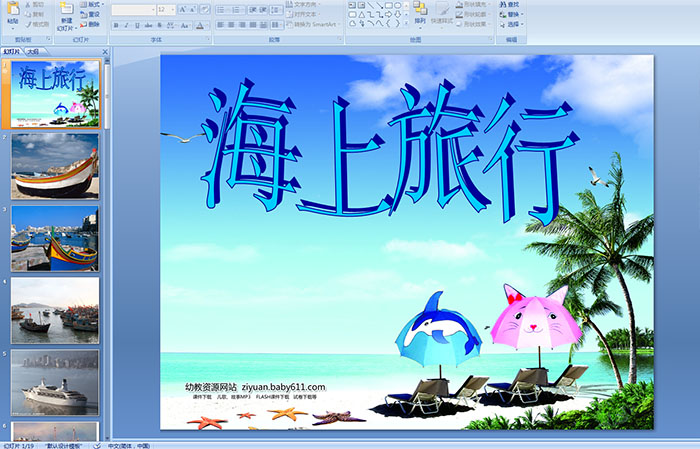
Task: Toggle Bold formatting
Action: (117, 25)
